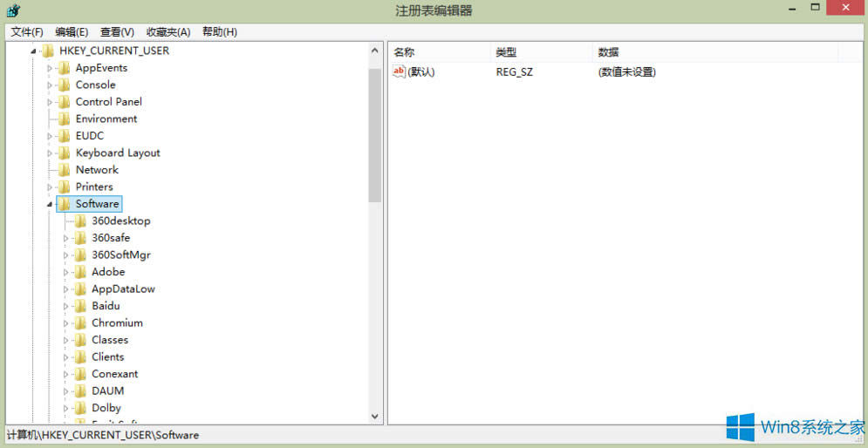Click the Keyboard Layout folder icon
The width and height of the screenshot is (868, 448).
(65, 153)
